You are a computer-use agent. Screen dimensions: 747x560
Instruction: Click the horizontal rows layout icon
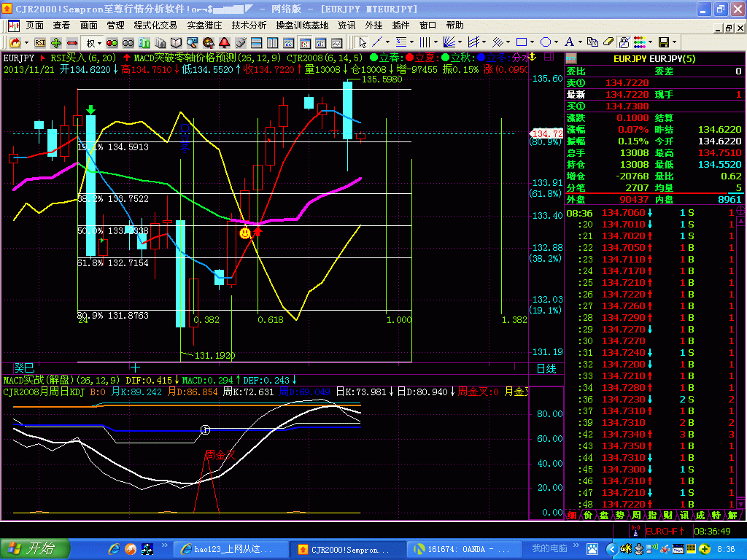256,43
